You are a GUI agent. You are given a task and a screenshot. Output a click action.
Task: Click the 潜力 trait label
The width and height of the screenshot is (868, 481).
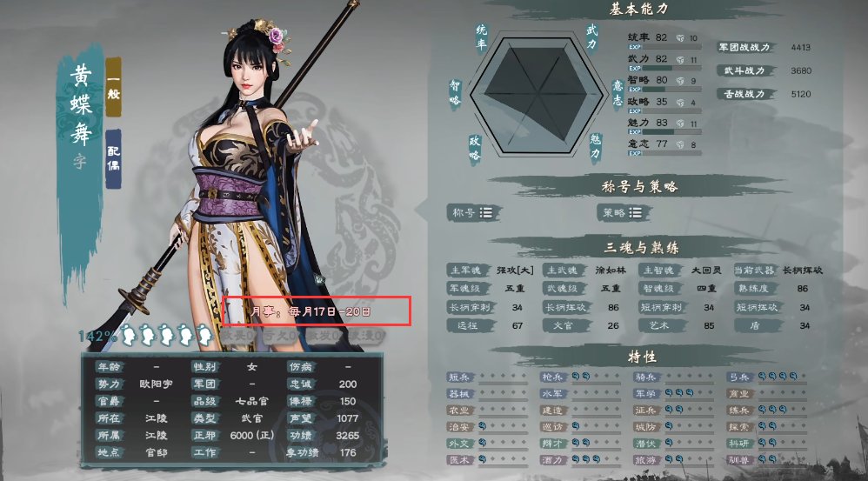point(552,460)
